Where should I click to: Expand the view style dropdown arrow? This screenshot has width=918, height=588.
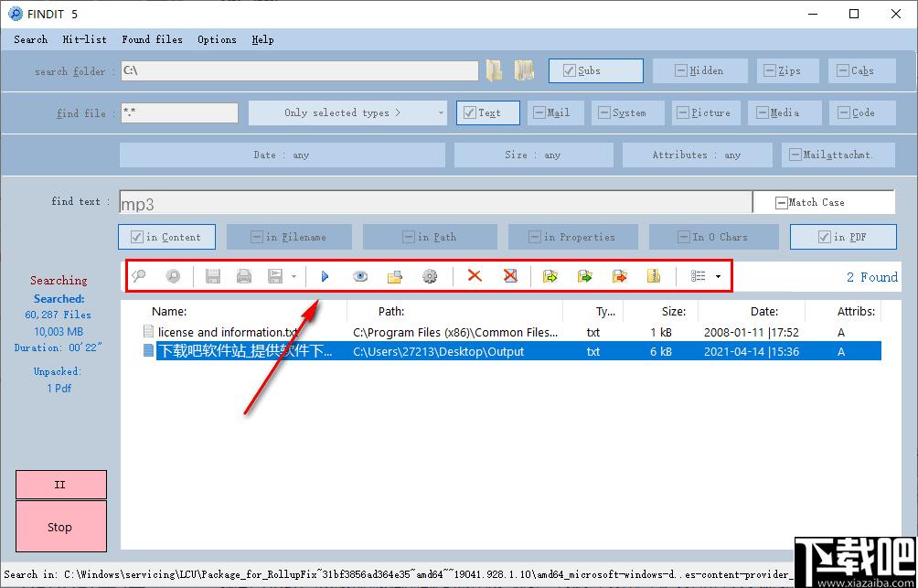point(719,276)
